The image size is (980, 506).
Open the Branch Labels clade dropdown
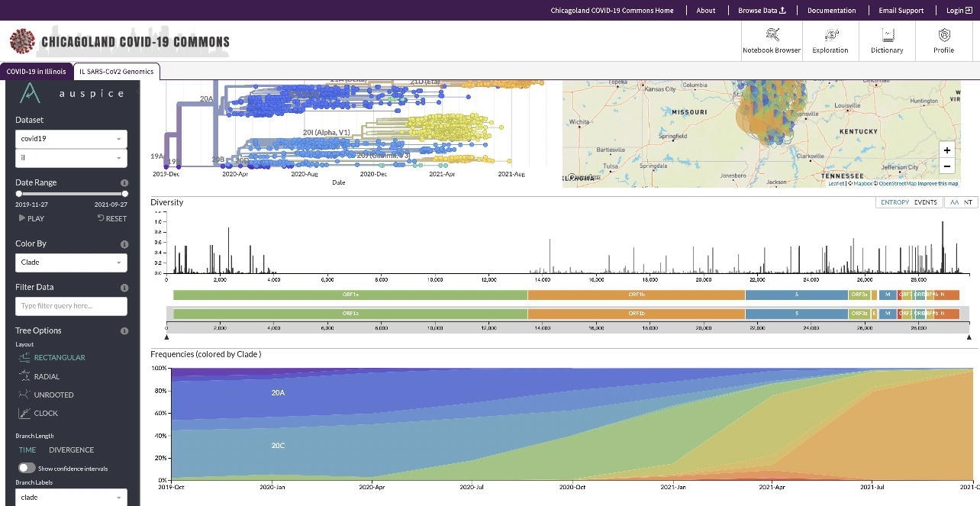(x=70, y=497)
